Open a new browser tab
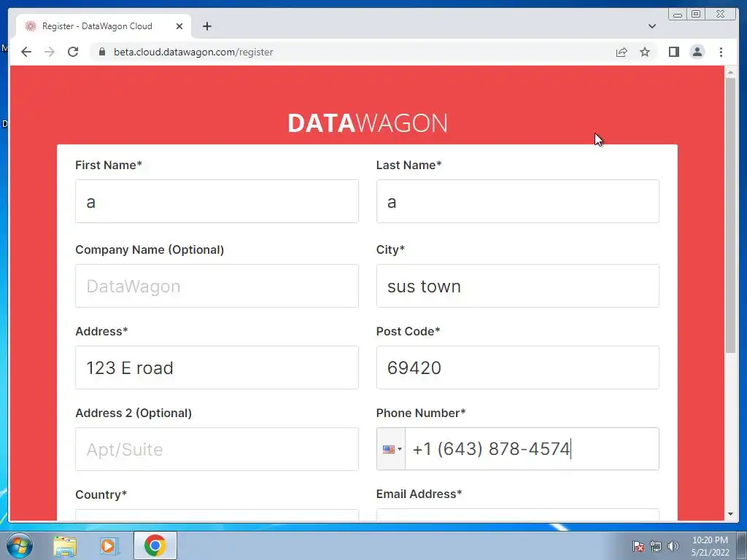This screenshot has height=560, width=747. tap(206, 26)
